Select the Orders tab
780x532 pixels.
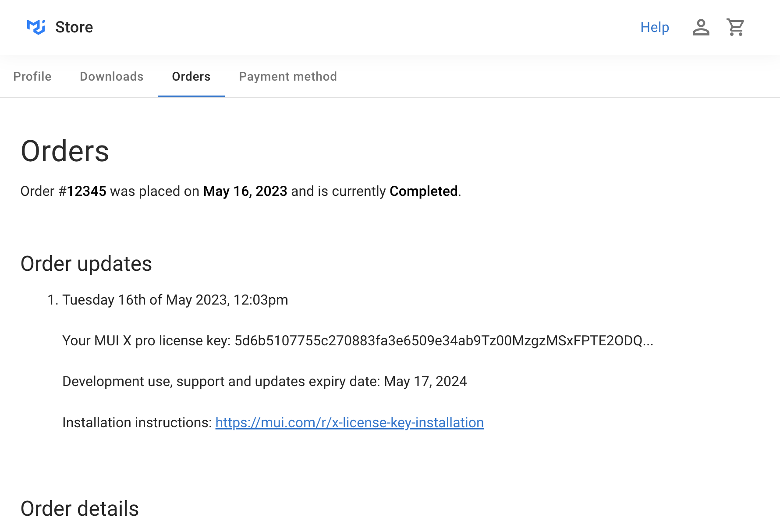coord(191,77)
